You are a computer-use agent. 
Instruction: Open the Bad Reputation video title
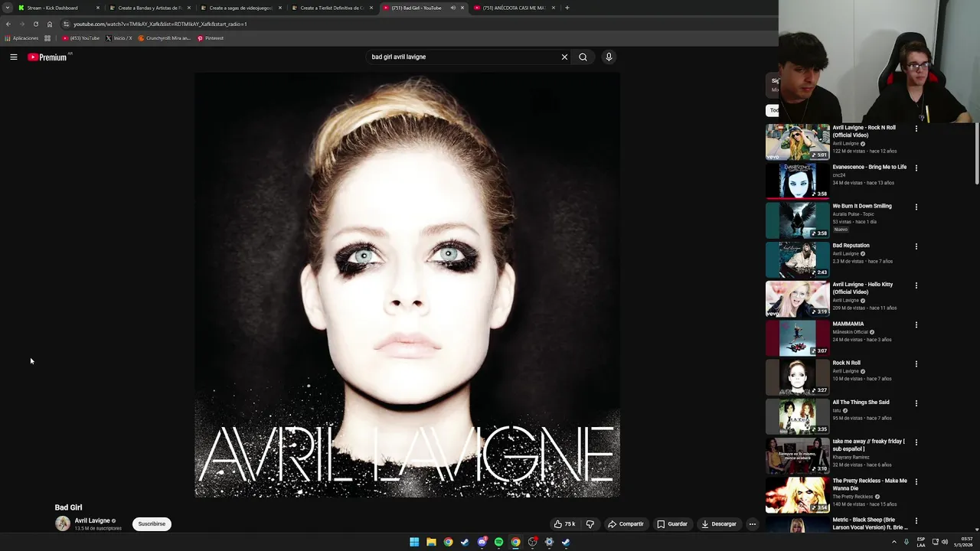pos(851,246)
